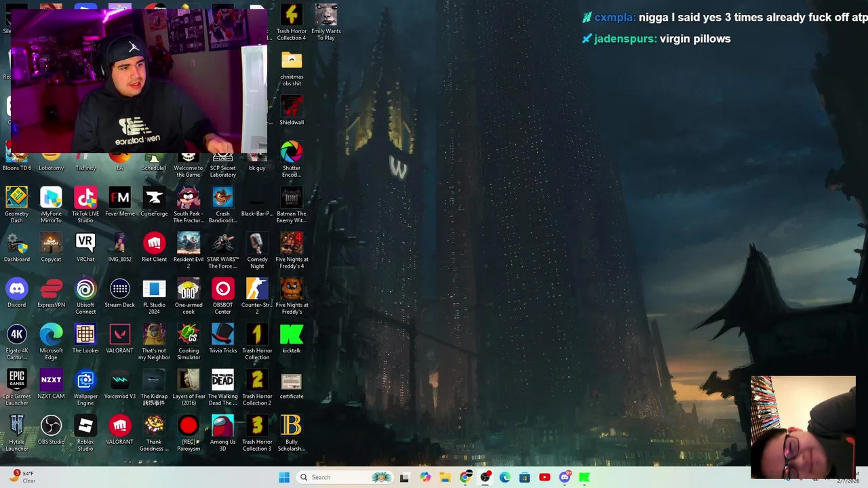Viewport: 868px width, 488px height.
Task: Open the Epic Games Launcher shortcut
Action: coord(17,387)
